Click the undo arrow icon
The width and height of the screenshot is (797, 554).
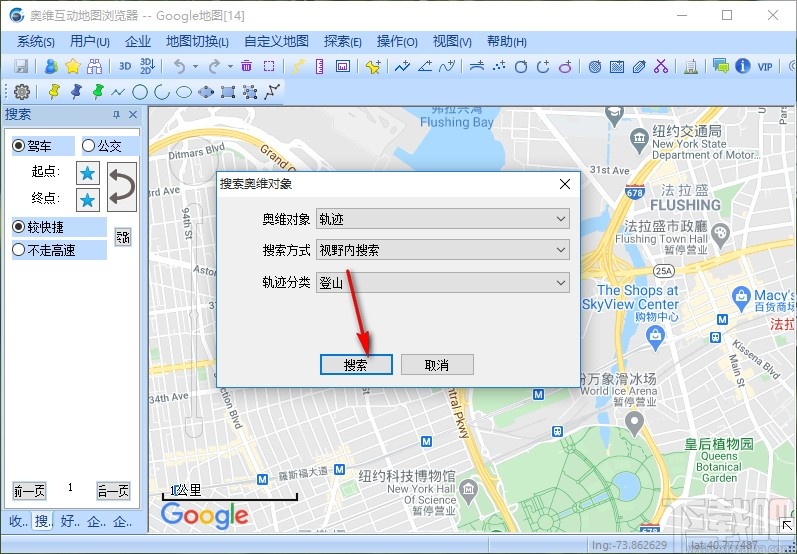[179, 66]
